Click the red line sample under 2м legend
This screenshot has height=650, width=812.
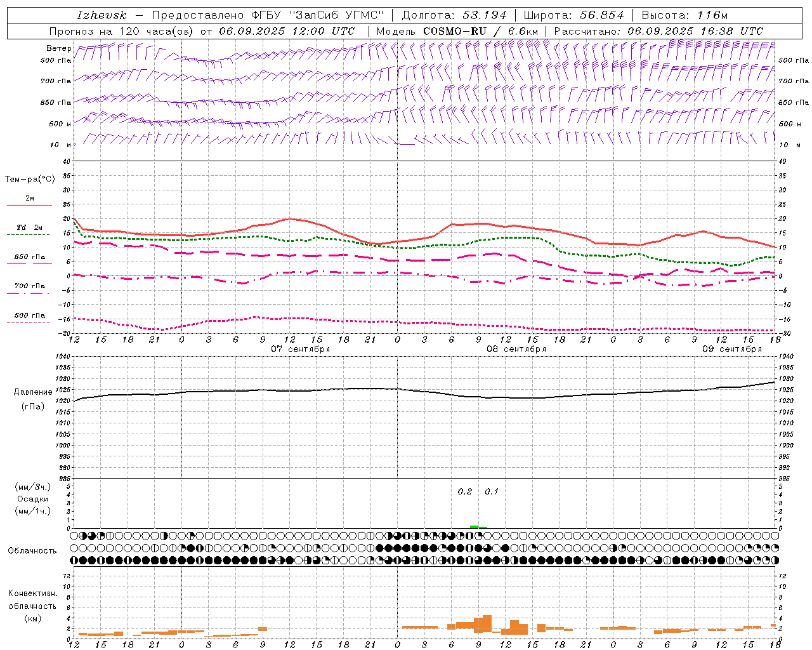(29, 206)
